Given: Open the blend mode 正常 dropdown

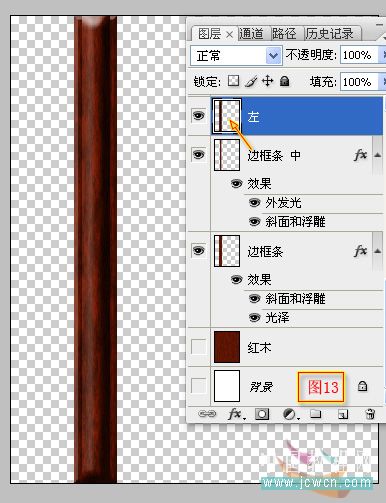Looking at the screenshot, I should [x=273, y=55].
